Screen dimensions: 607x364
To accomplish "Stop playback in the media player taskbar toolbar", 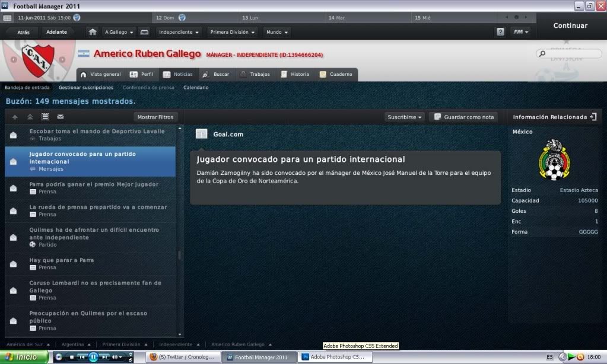I will (x=72, y=357).
